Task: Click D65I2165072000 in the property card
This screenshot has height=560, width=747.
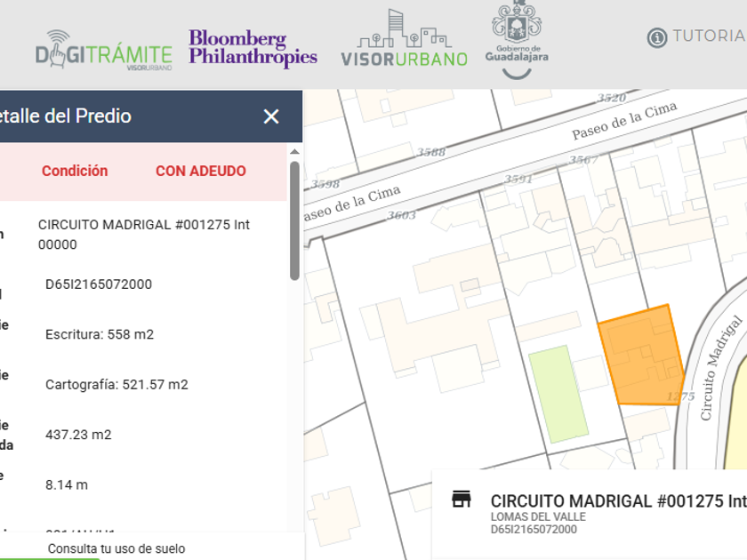Action: coord(534,530)
